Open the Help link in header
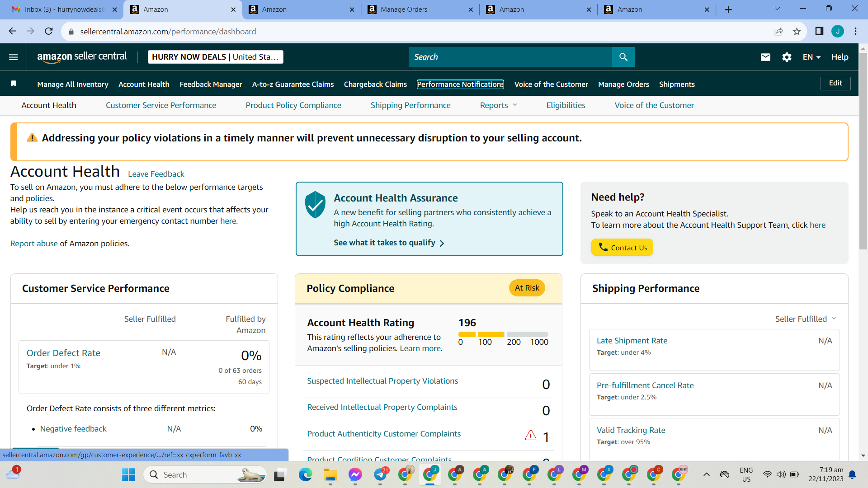Screen dimensions: 868x488 (840, 57)
